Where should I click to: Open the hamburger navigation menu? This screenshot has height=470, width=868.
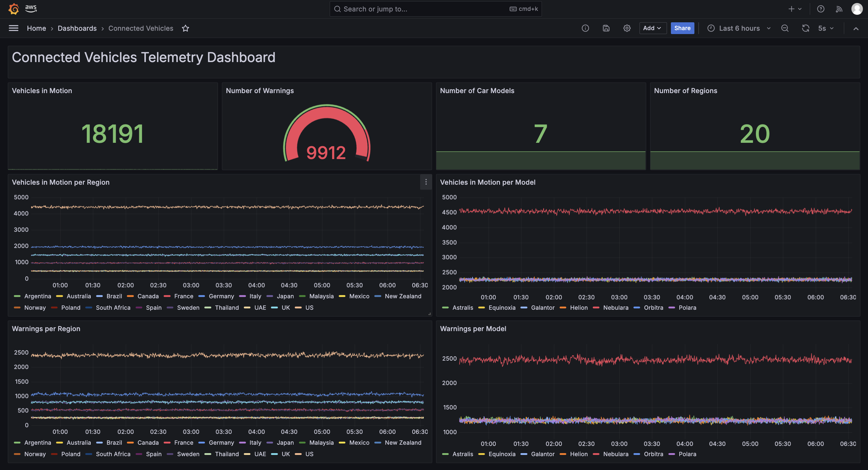pyautogui.click(x=13, y=28)
